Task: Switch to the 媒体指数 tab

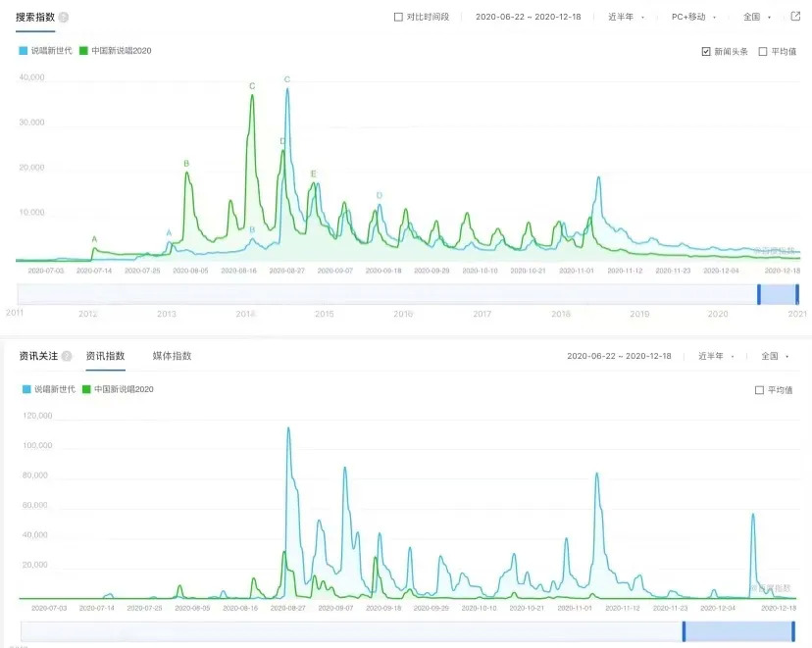Action: 172,356
